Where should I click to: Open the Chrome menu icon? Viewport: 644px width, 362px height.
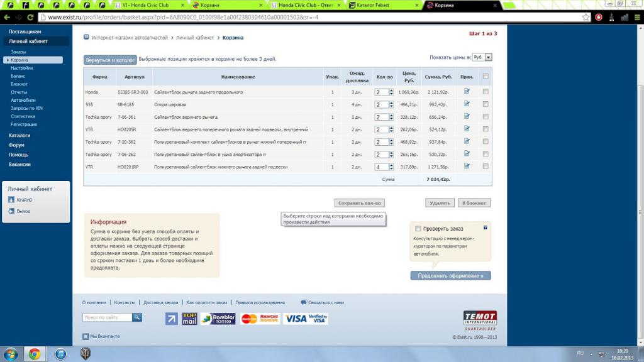[637, 17]
